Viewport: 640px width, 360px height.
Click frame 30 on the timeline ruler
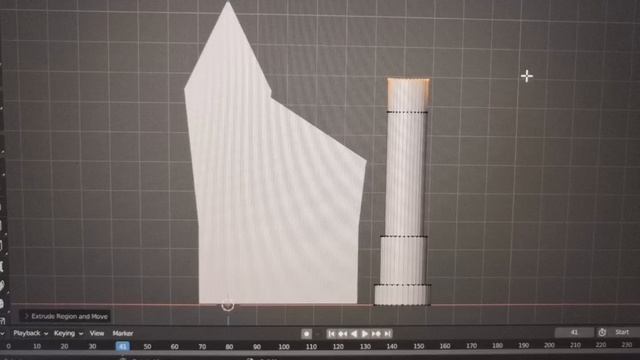(92, 347)
